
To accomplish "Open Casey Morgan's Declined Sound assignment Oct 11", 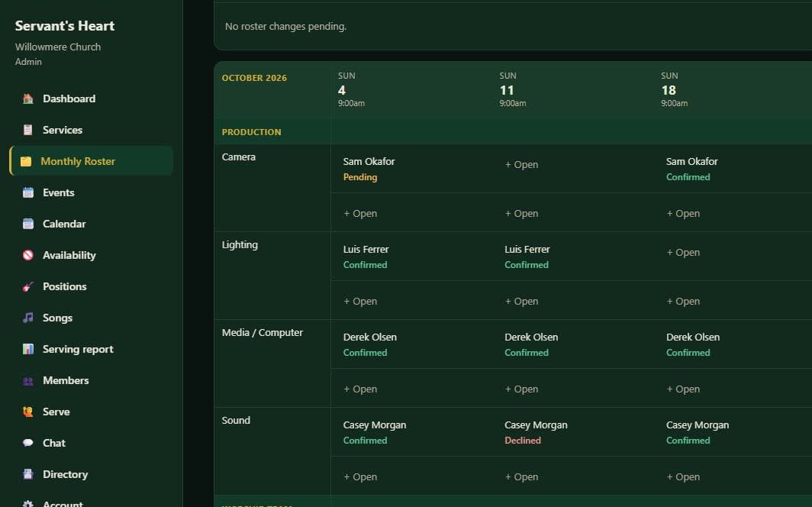I will [x=536, y=432].
